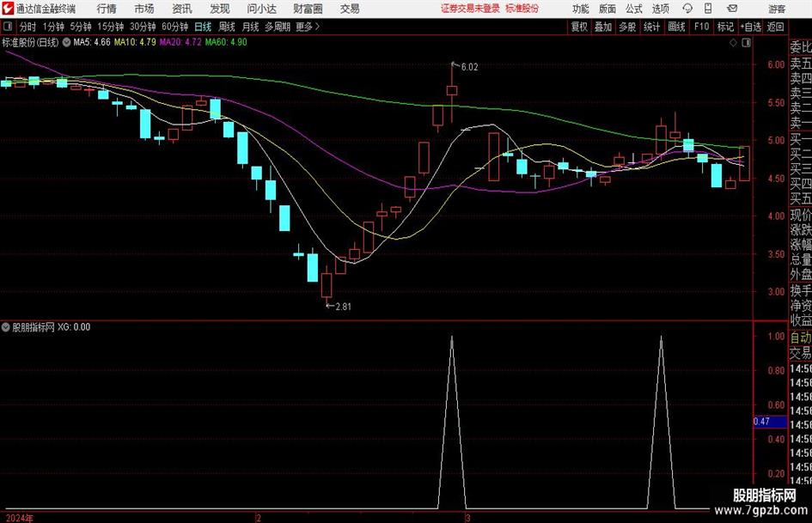The height and width of the screenshot is (523, 812).
Task: Open the 选项 menu
Action: click(660, 9)
